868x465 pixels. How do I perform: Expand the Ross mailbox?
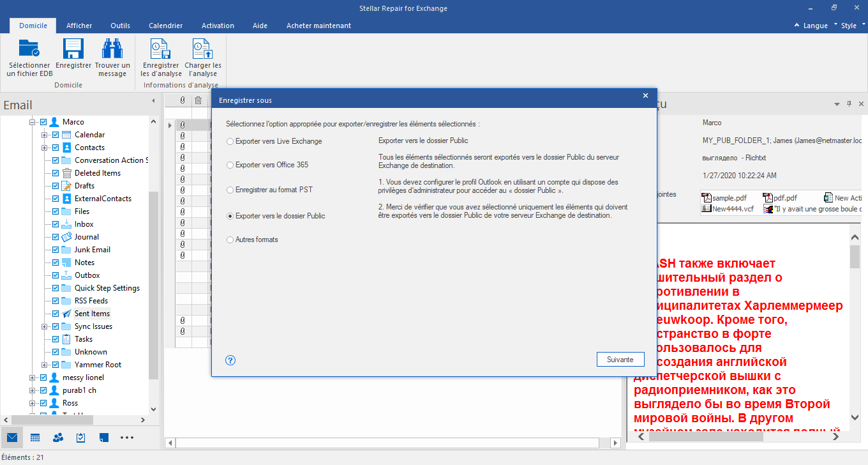pos(33,403)
